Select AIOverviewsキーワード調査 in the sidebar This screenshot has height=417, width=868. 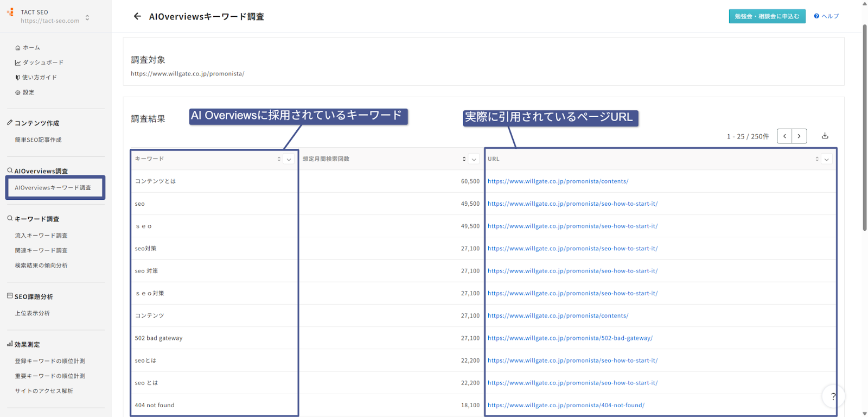click(53, 188)
